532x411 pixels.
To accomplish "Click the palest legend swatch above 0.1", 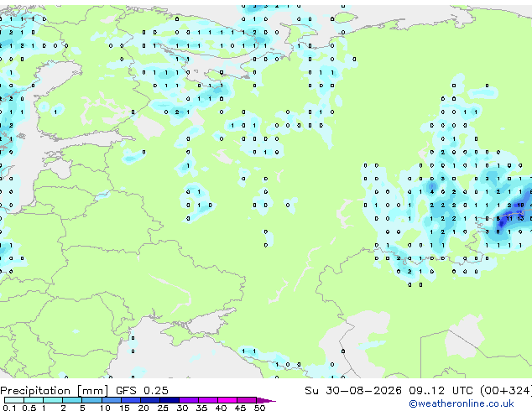I will pos(14,400).
